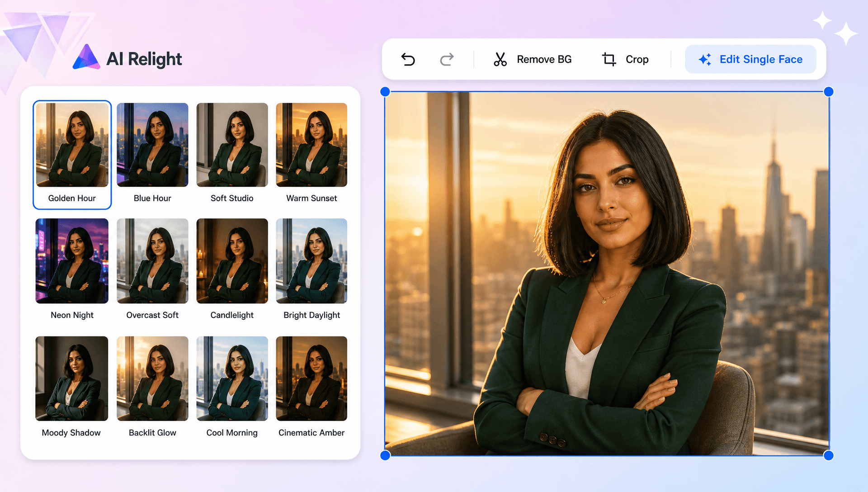
Task: Apply the Candlelight preset thumbnail
Action: 232,261
